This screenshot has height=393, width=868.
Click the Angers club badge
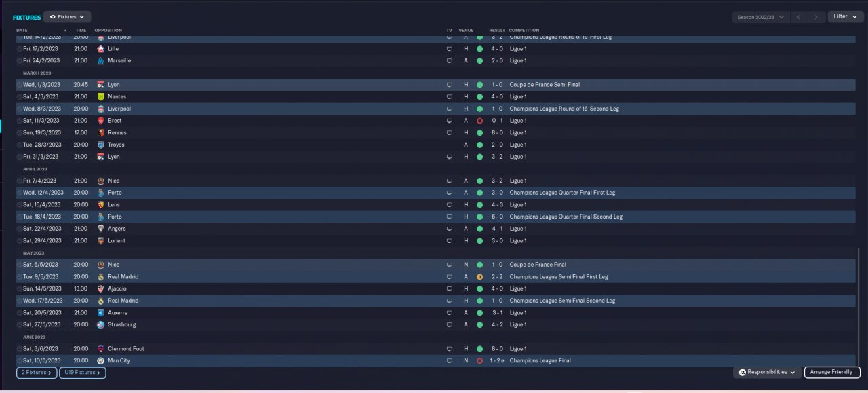tap(101, 229)
